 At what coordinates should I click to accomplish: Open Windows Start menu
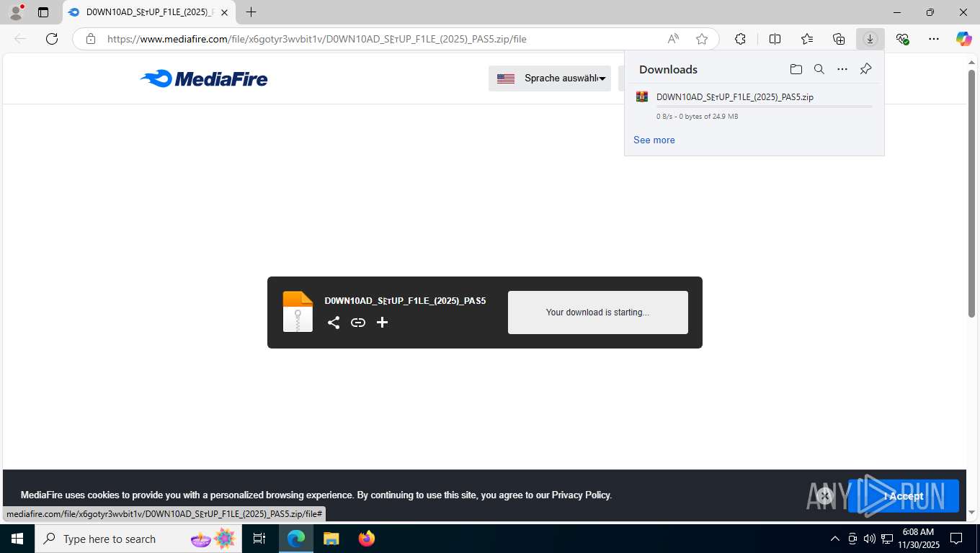17,539
